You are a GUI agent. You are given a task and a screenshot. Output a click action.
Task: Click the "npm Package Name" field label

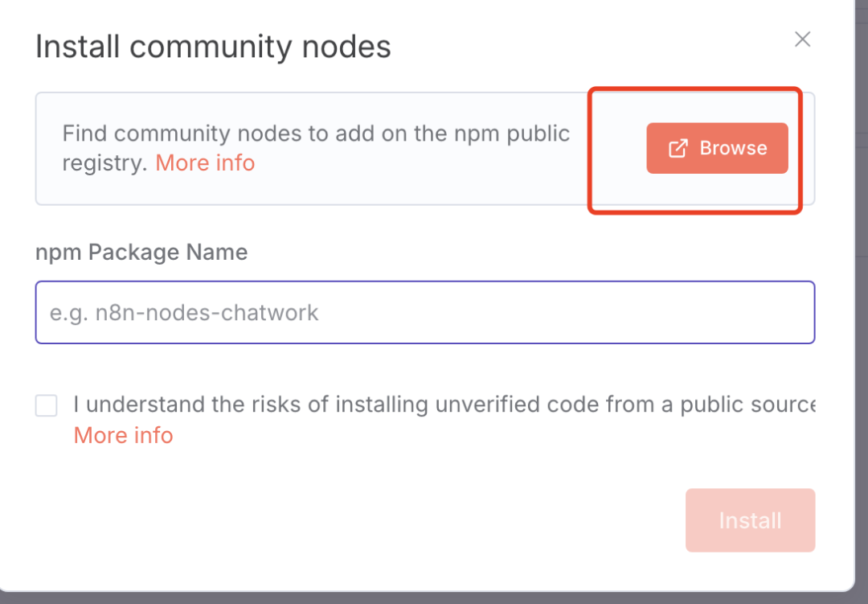coord(141,253)
